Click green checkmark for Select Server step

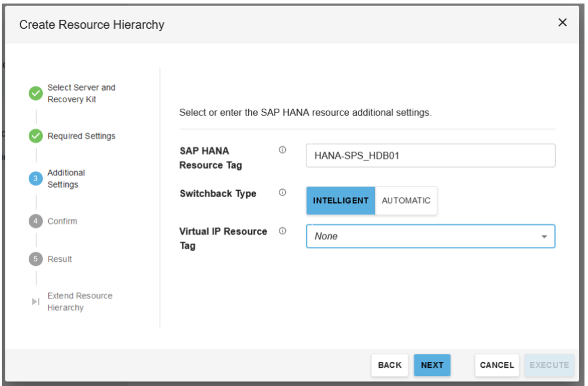(36, 93)
